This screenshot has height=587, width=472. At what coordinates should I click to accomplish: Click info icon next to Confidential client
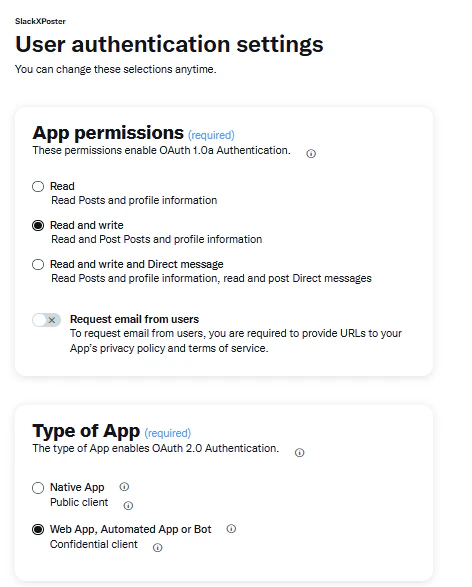point(157,548)
